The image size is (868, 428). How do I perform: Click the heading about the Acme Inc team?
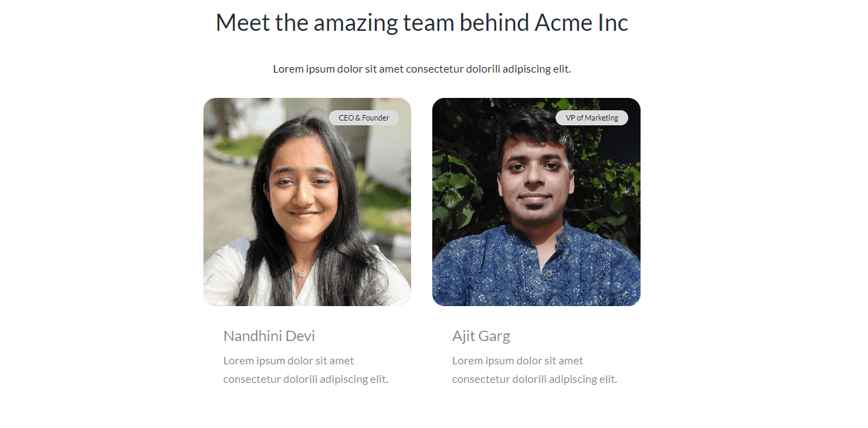(422, 23)
